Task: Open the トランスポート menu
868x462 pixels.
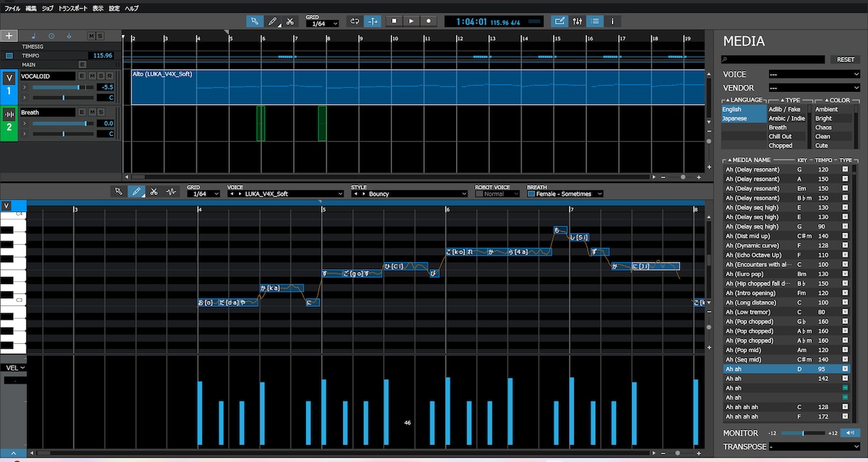Action: [x=73, y=9]
